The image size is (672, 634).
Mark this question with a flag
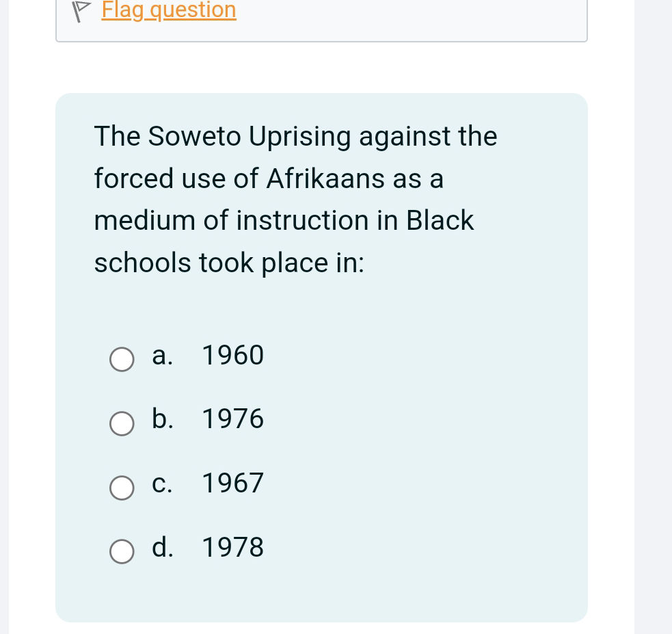(x=168, y=11)
